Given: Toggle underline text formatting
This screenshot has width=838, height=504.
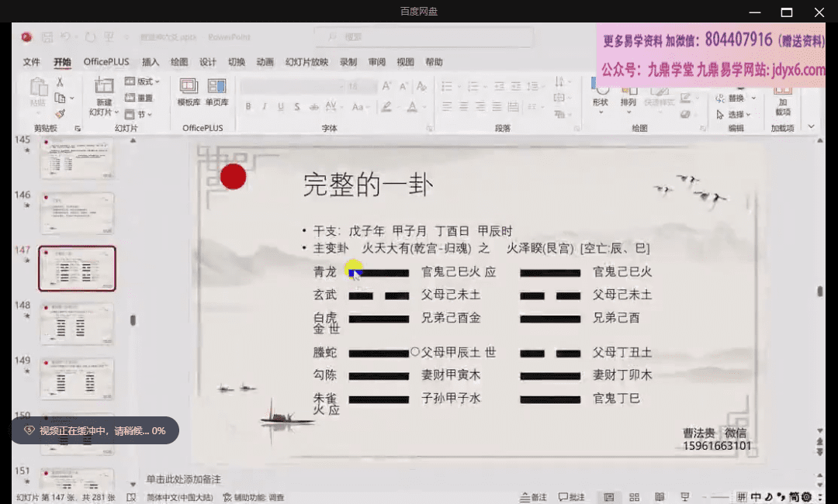Looking at the screenshot, I should click(279, 107).
